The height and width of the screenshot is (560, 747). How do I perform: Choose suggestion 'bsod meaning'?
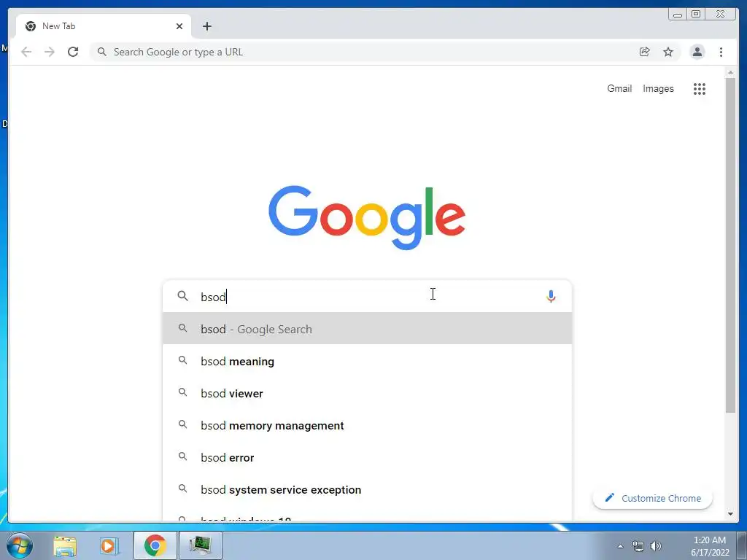(x=367, y=361)
